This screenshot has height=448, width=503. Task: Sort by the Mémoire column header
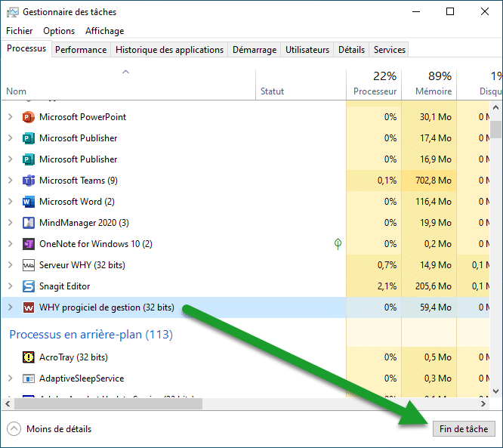pos(429,85)
